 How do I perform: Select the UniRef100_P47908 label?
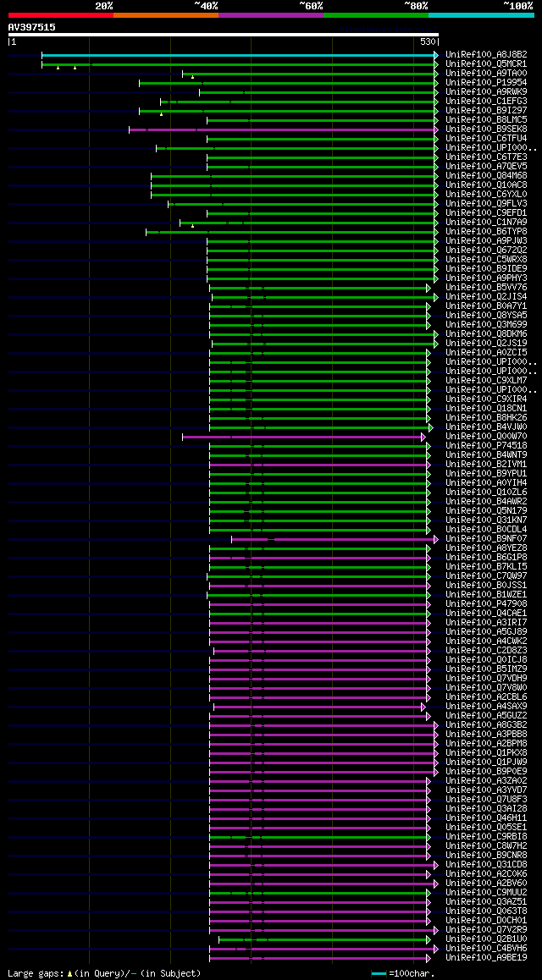point(486,604)
